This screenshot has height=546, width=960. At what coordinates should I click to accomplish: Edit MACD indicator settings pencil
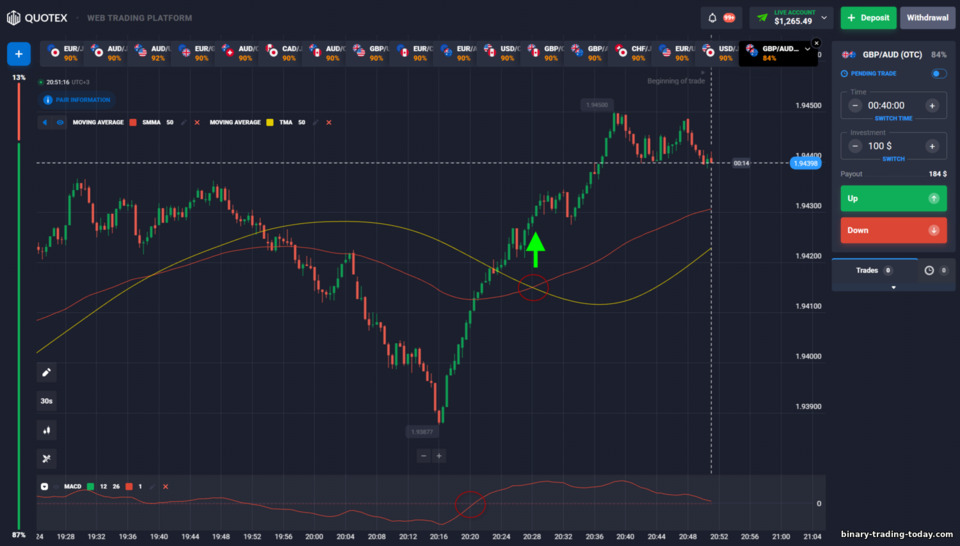click(152, 487)
